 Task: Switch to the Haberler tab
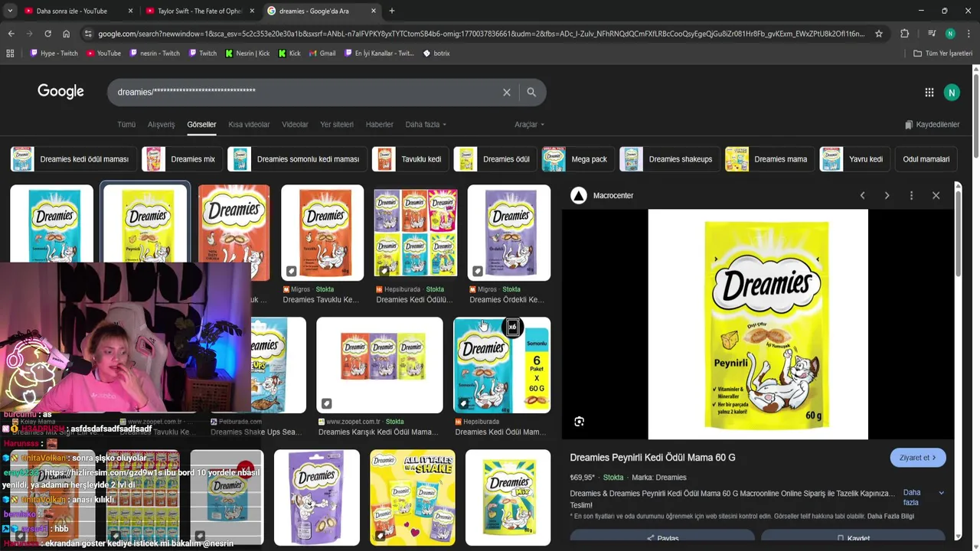click(379, 125)
